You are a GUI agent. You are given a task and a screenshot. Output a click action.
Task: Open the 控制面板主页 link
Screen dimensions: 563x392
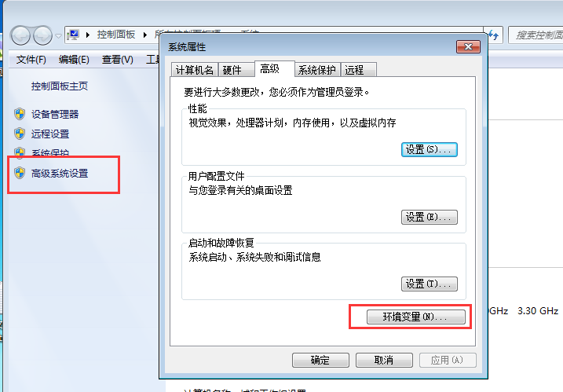point(60,86)
